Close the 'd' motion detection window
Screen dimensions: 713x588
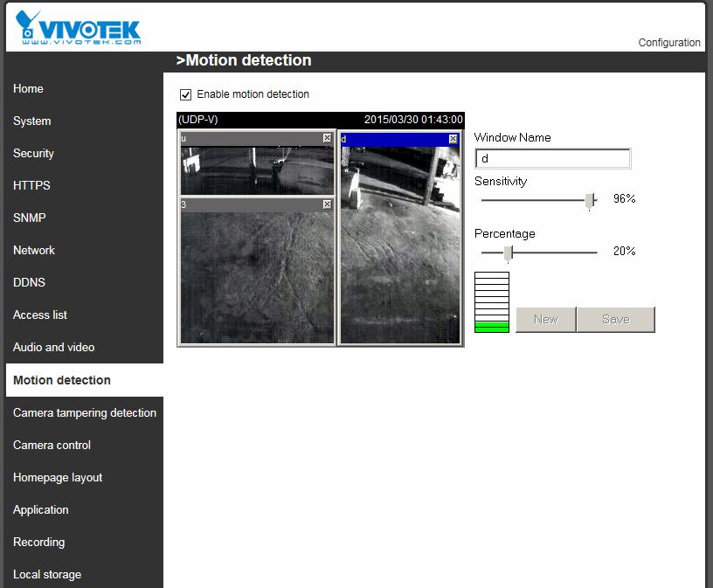tap(453, 139)
